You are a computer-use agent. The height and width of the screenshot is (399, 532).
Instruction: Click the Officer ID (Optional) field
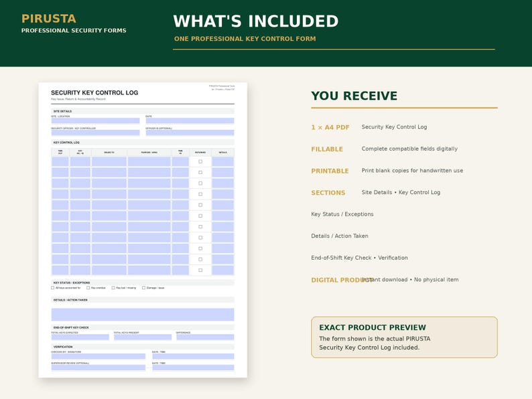[x=190, y=133]
